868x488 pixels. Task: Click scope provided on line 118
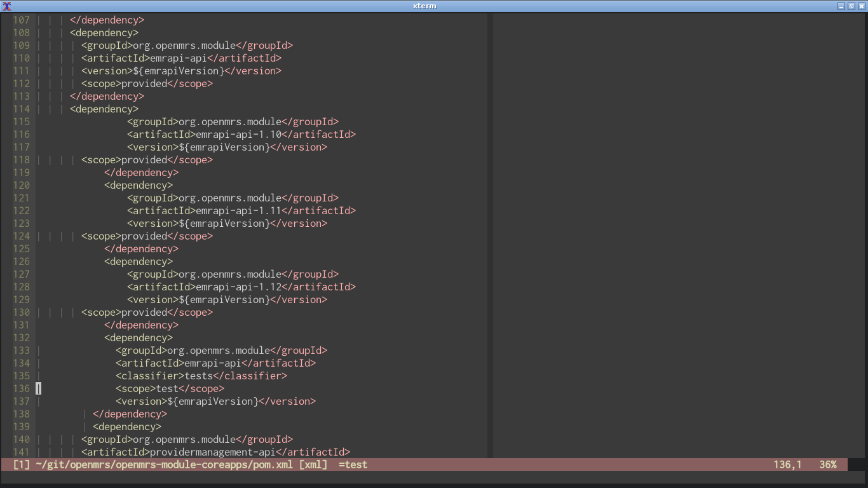pos(147,159)
